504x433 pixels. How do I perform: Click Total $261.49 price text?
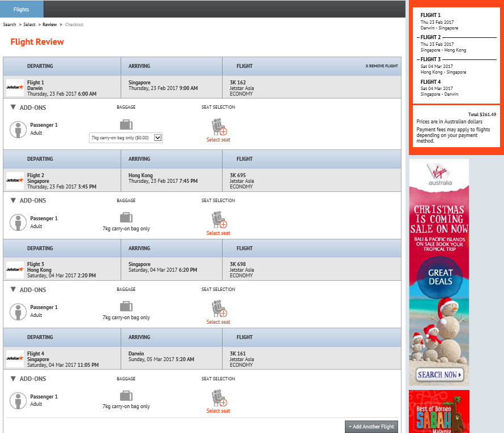[482, 114]
